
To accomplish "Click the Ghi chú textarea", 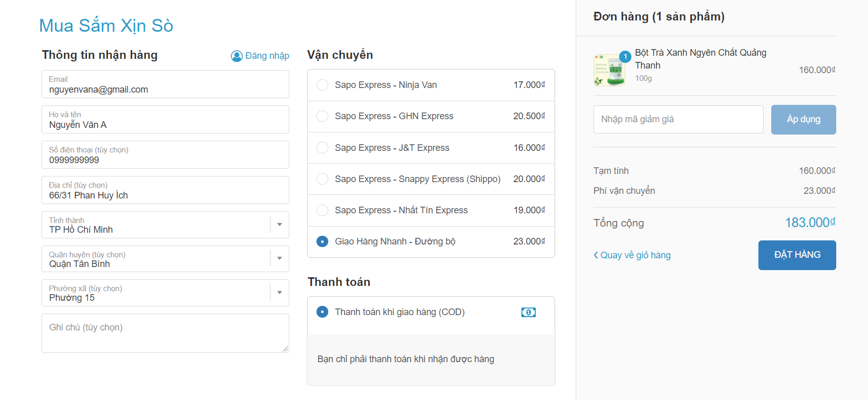I will pos(165,334).
